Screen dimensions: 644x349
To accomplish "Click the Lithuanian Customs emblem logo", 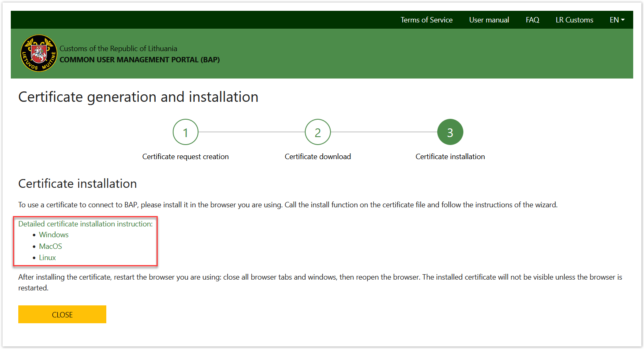I will (39, 53).
